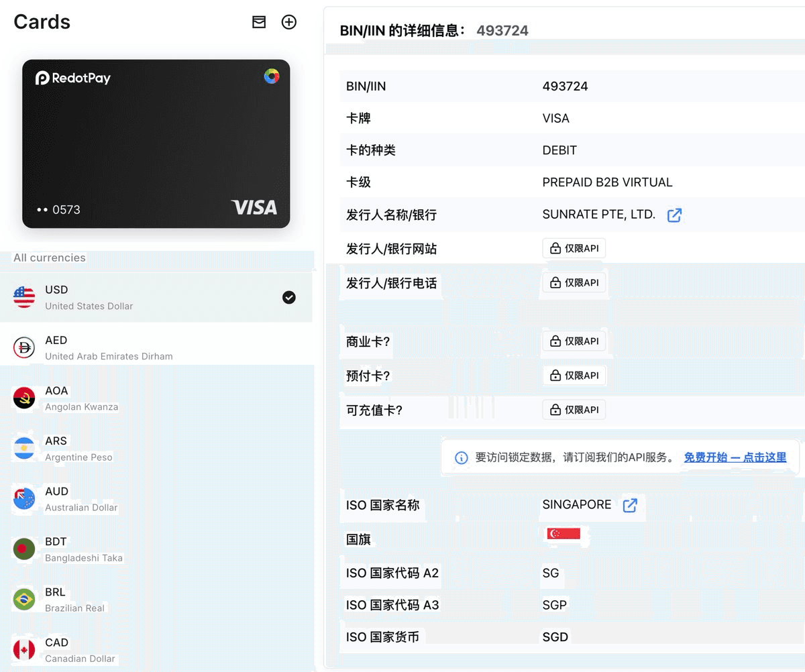The height and width of the screenshot is (672, 805).
Task: Click the 发行人名称/银行 label
Action: 391,215
